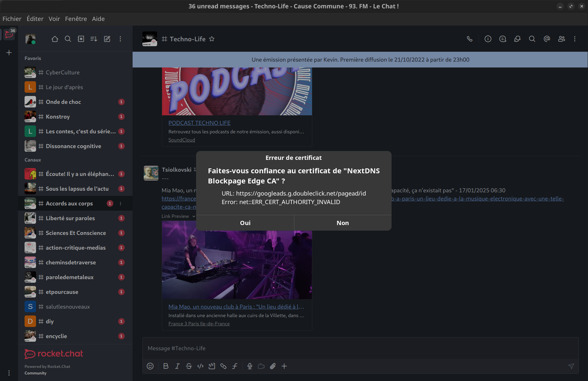The height and width of the screenshot is (381, 588).
Task: Open CyberCulture channel
Action: click(75, 72)
